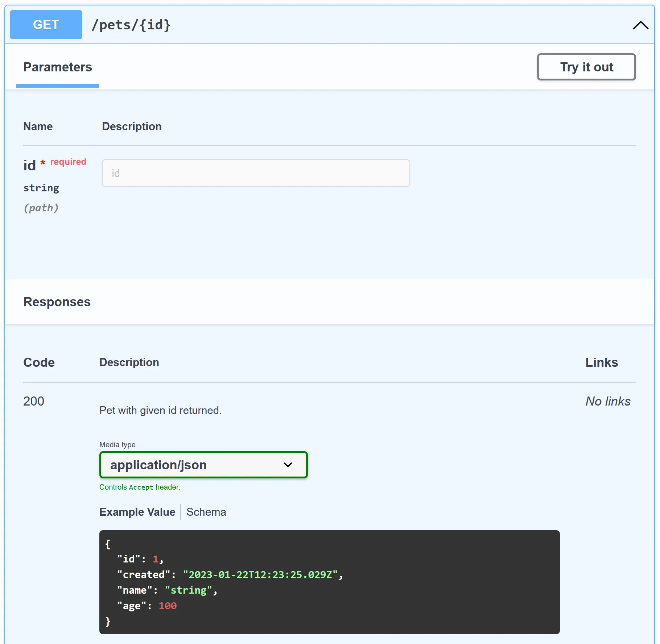Click the Controls Accept header note
This screenshot has height=644, width=660.
coord(140,487)
